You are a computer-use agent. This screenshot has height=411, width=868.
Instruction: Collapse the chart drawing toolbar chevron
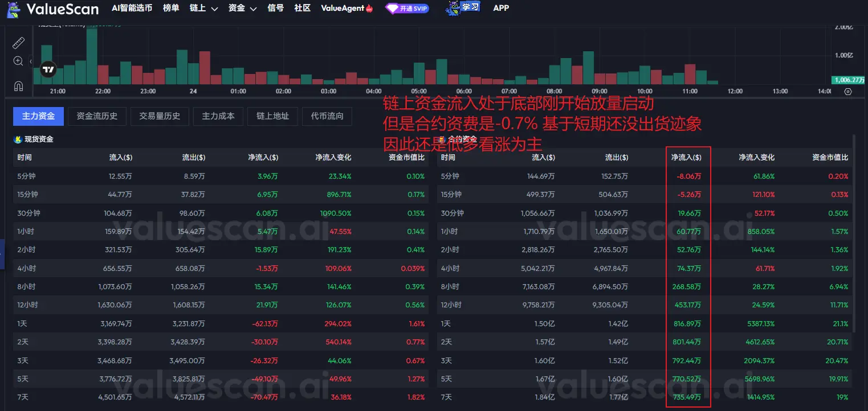[x=31, y=61]
